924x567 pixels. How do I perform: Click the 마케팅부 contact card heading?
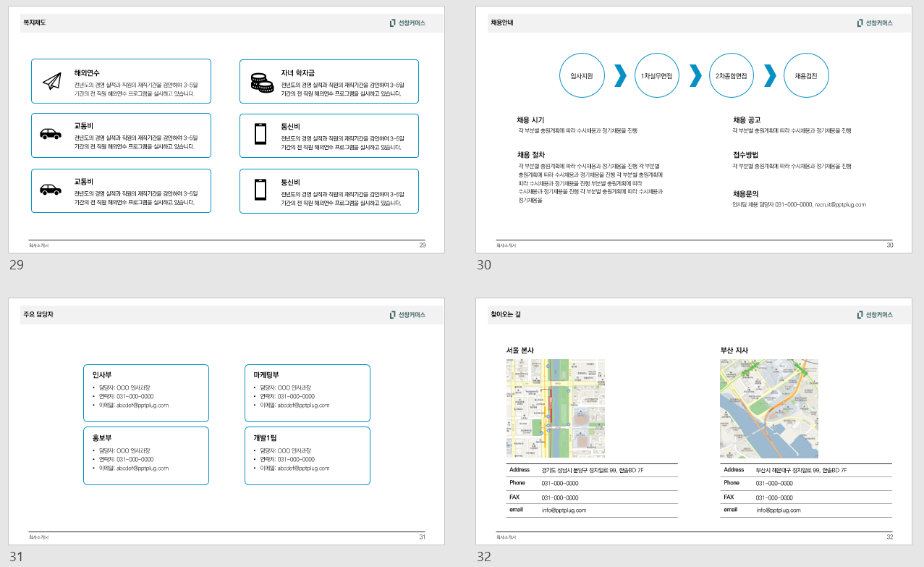coord(266,375)
